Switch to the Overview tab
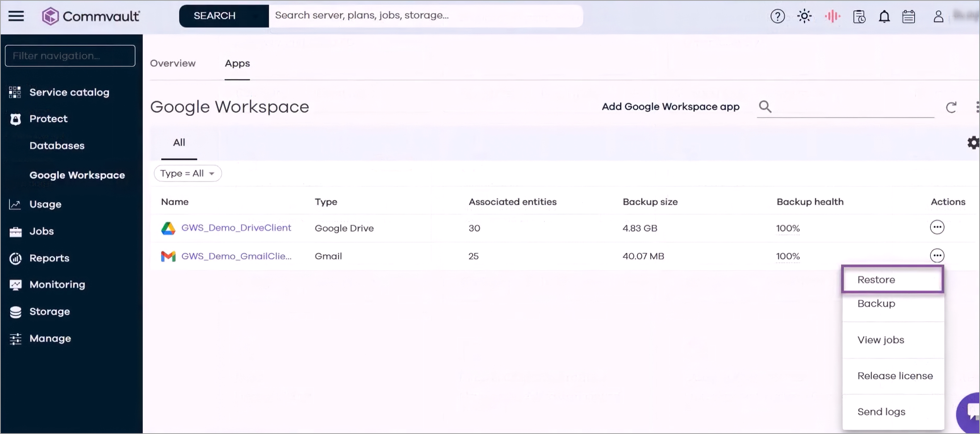Screen dimensions: 980x434 pyautogui.click(x=172, y=63)
